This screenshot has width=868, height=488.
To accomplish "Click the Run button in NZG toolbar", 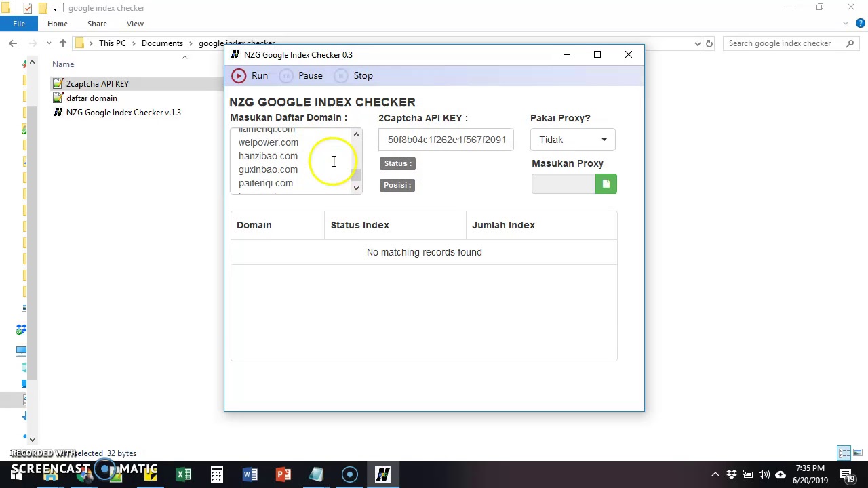I will [x=250, y=75].
